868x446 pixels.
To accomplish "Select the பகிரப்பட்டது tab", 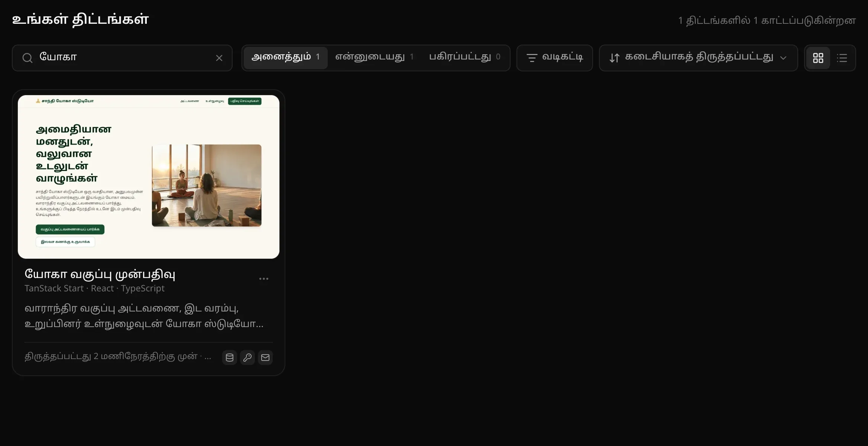I will pyautogui.click(x=464, y=58).
